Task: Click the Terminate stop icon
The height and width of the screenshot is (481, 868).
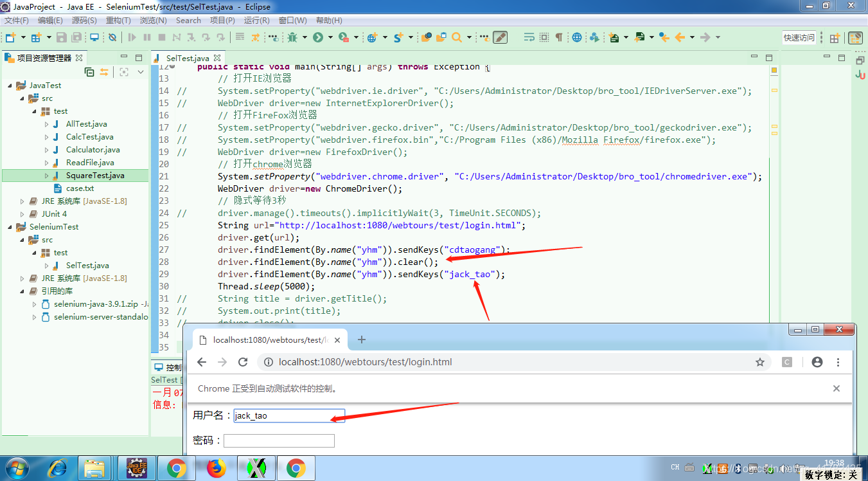Action: click(162, 37)
